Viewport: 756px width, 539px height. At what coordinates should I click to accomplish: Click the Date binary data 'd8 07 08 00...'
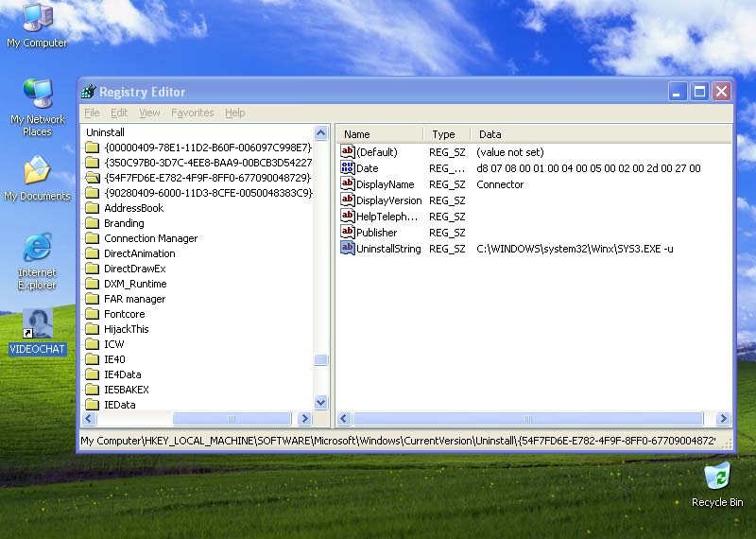[588, 168]
